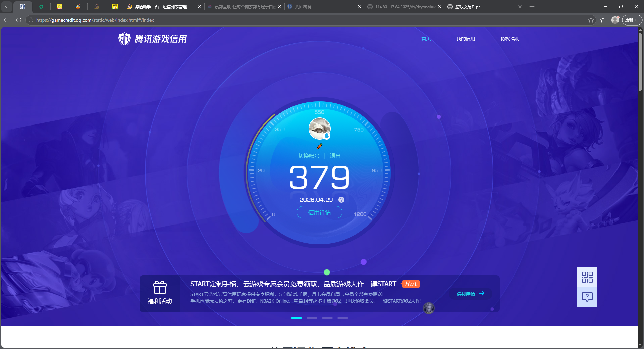Click the Hot badge on the banner

click(411, 284)
